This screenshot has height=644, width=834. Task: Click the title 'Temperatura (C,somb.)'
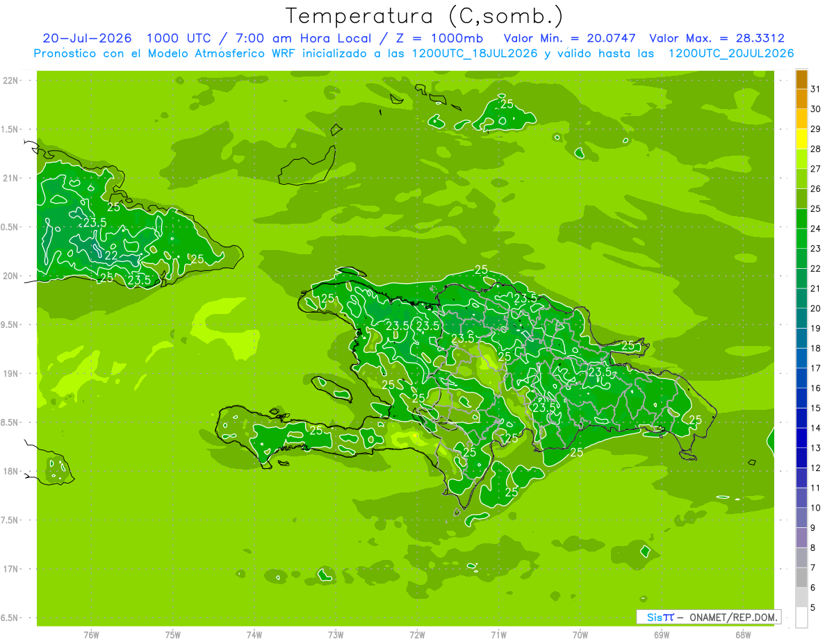(425, 16)
